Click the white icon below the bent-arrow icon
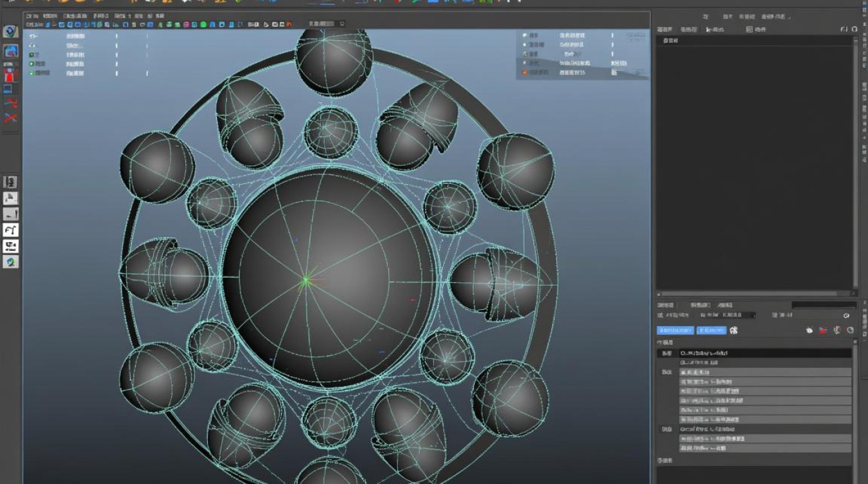 10,246
